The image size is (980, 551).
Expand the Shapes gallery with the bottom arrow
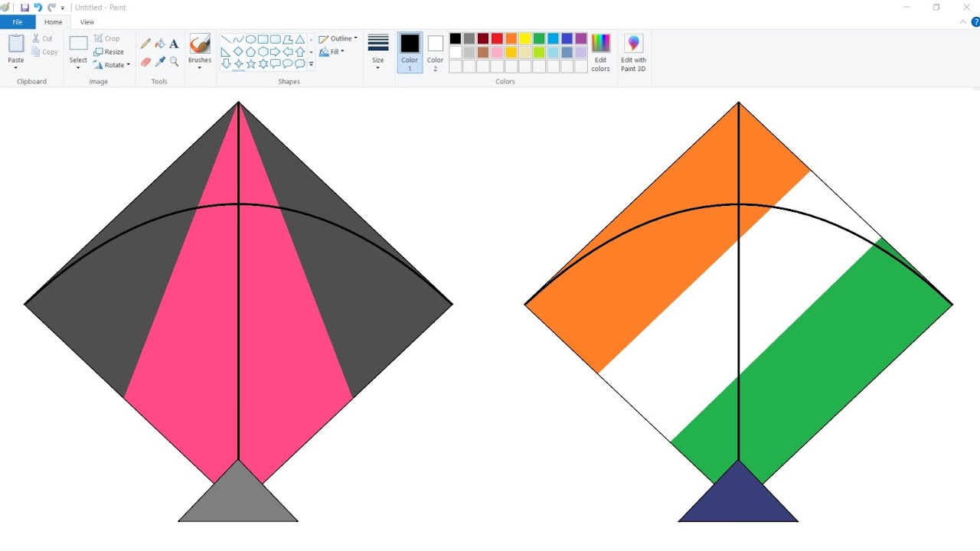(x=311, y=64)
